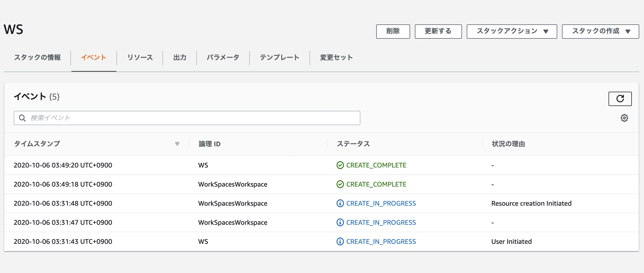The width and height of the screenshot is (644, 273).
Task: Click logical ID WS in 03:31:43 row
Action: coord(203,241)
